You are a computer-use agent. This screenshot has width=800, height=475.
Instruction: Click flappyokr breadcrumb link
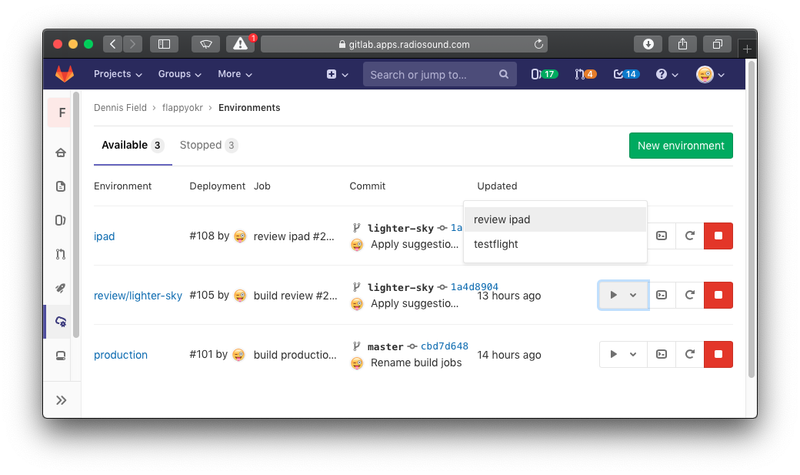(x=182, y=108)
